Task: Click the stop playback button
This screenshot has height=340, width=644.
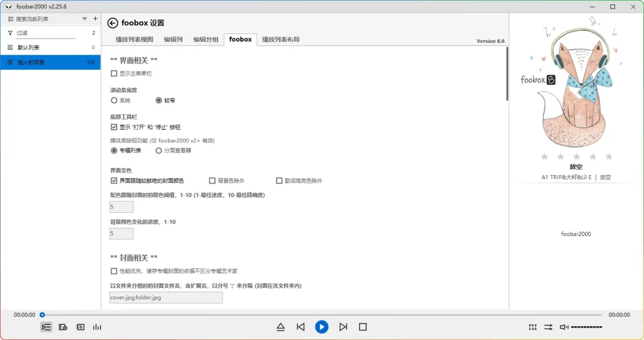Action: [x=363, y=327]
